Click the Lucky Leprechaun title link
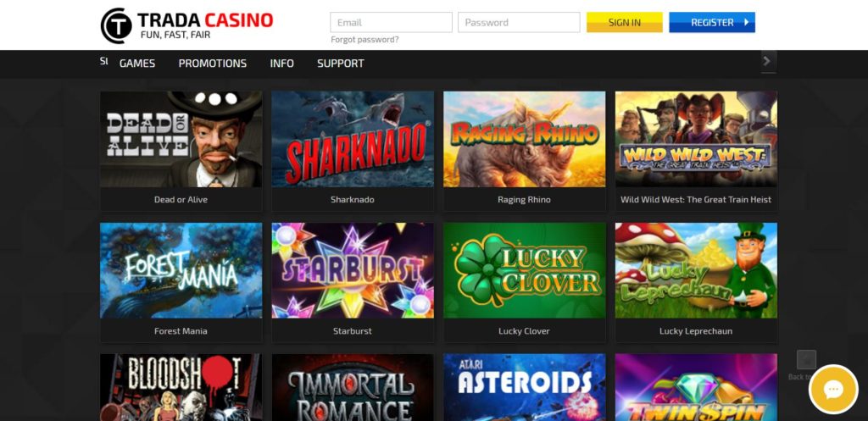868x421 pixels. (696, 331)
